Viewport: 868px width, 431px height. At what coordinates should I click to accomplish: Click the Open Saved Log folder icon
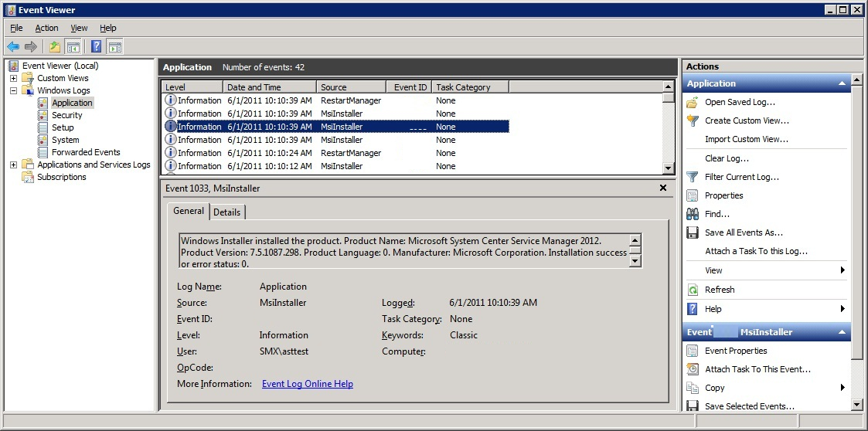coord(693,103)
